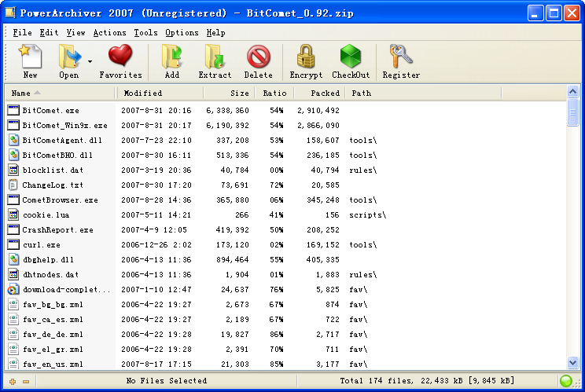
Task: Click the 2007-8-30 17:20 modified date
Action: (156, 185)
